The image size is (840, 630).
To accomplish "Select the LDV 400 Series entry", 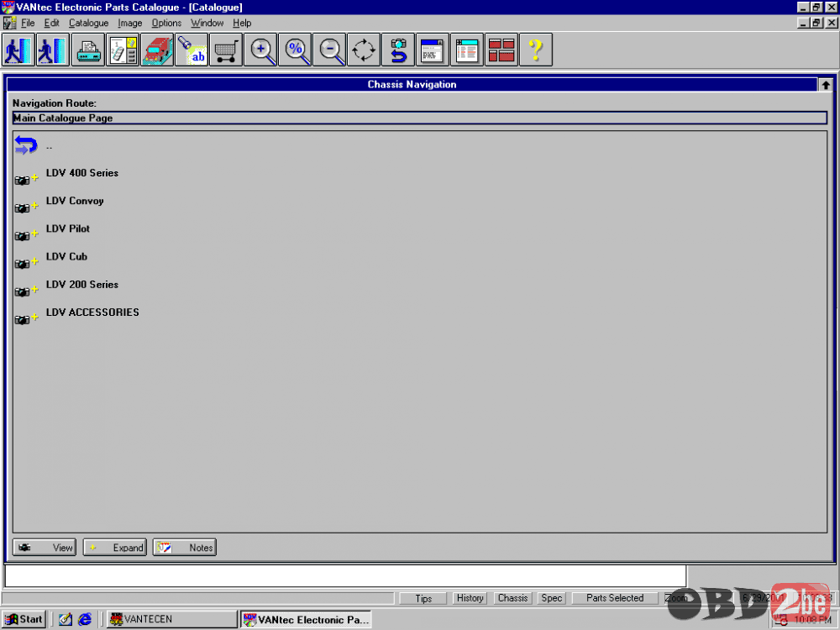I will click(82, 173).
